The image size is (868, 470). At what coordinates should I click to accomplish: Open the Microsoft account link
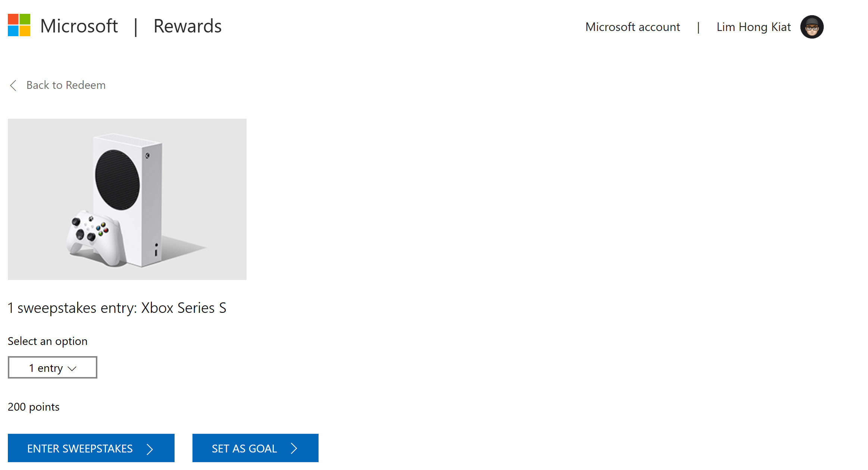[x=633, y=27]
